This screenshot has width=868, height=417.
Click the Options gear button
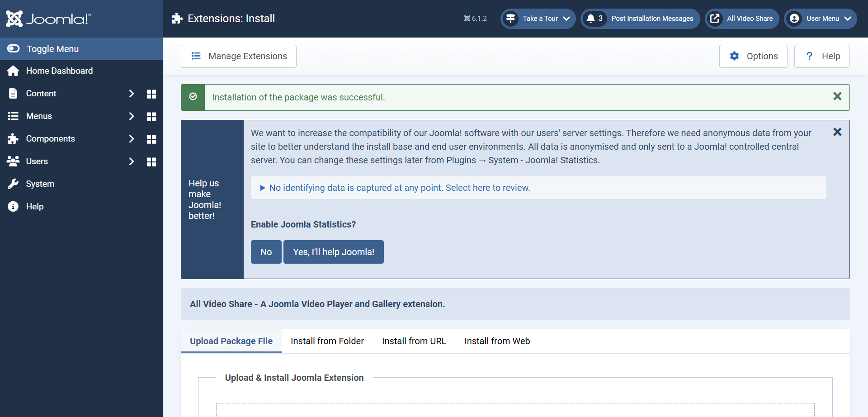pyautogui.click(x=753, y=56)
